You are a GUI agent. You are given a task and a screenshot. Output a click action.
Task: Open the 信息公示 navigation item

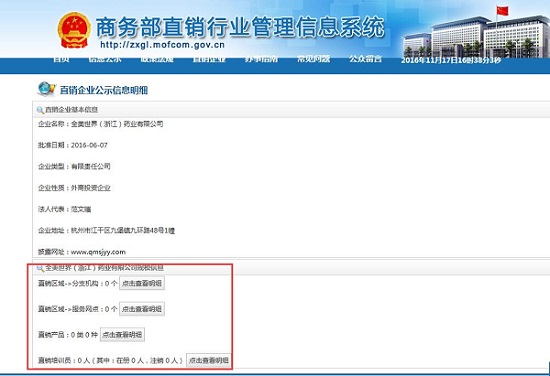[x=105, y=59]
